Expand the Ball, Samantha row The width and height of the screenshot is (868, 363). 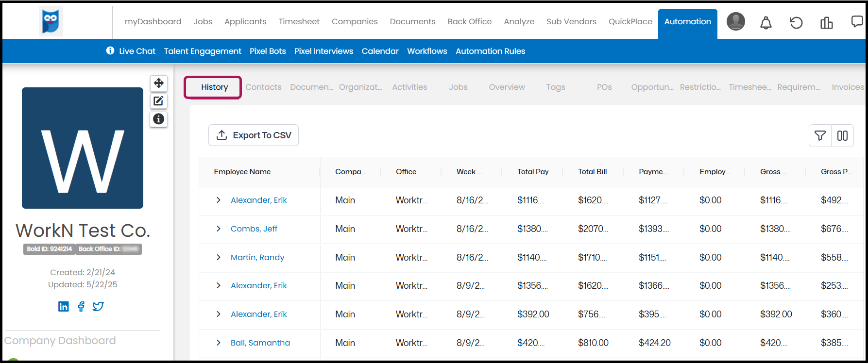point(219,343)
